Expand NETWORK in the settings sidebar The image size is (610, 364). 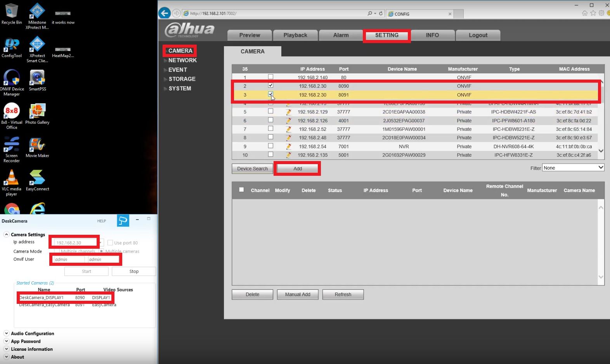click(x=182, y=60)
